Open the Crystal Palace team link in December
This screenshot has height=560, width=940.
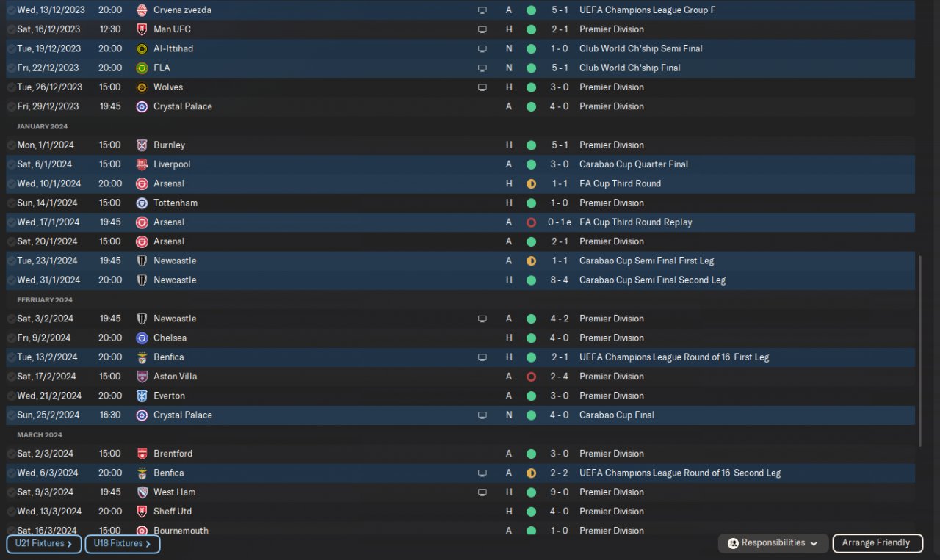point(183,106)
